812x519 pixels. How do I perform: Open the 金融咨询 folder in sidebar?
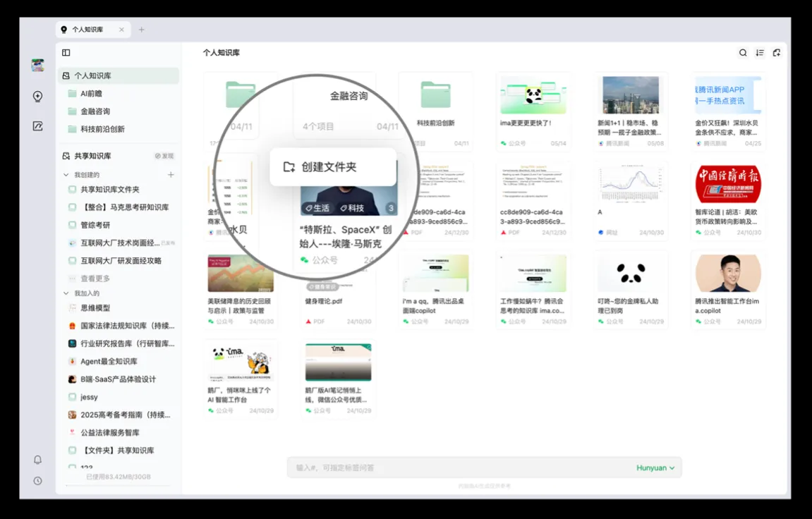coord(95,111)
